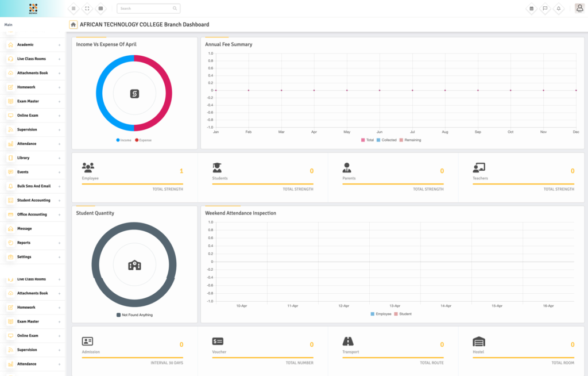
Task: Click the fullscreen icon in top bar
Action: [87, 9]
